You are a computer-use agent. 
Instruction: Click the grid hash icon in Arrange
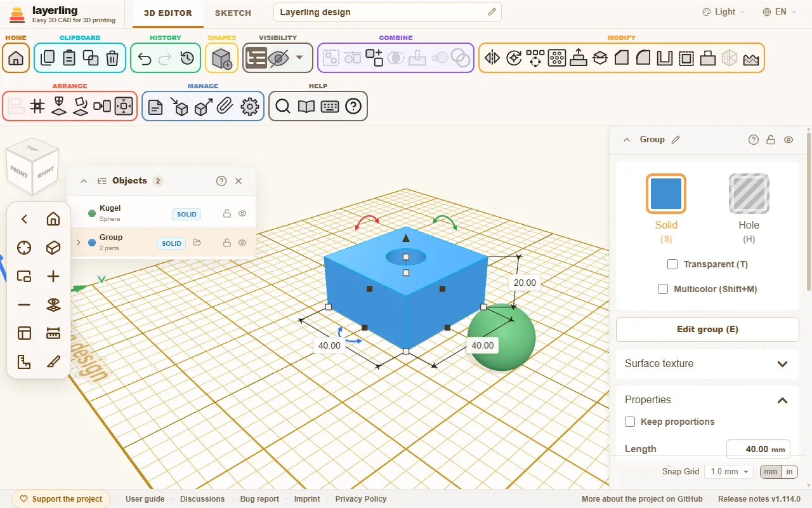(37, 106)
